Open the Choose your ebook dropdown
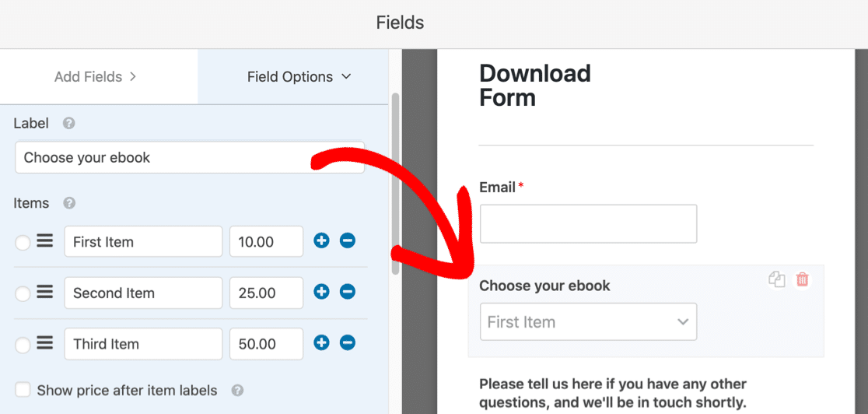 click(588, 322)
